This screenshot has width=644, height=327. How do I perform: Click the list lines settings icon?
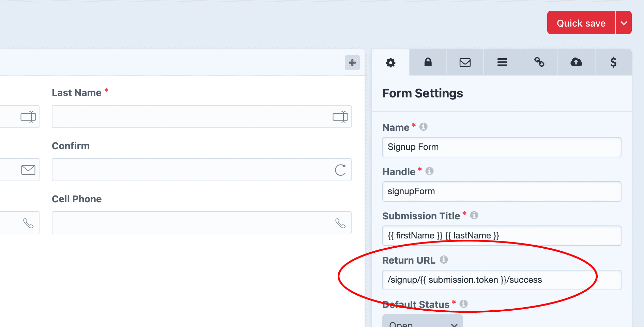click(502, 62)
